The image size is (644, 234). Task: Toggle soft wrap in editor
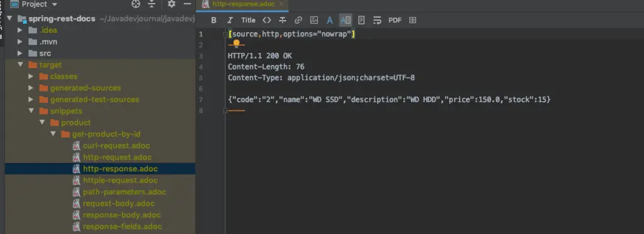click(x=377, y=20)
